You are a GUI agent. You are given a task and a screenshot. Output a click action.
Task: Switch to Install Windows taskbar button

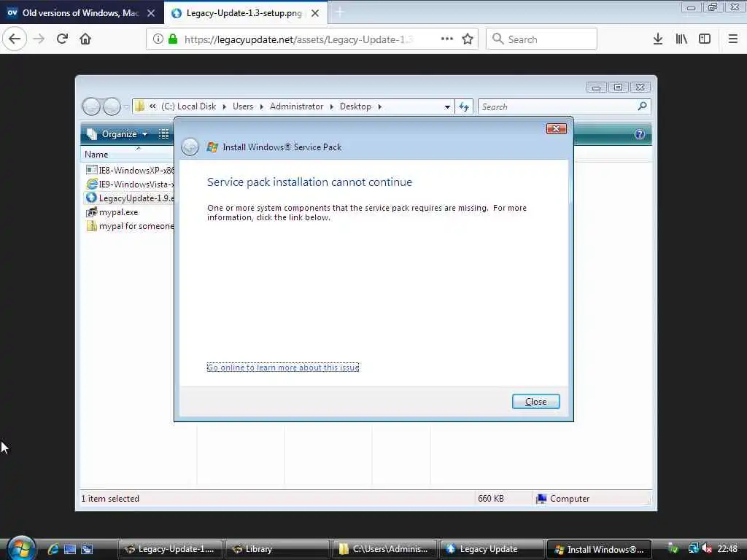tap(598, 549)
